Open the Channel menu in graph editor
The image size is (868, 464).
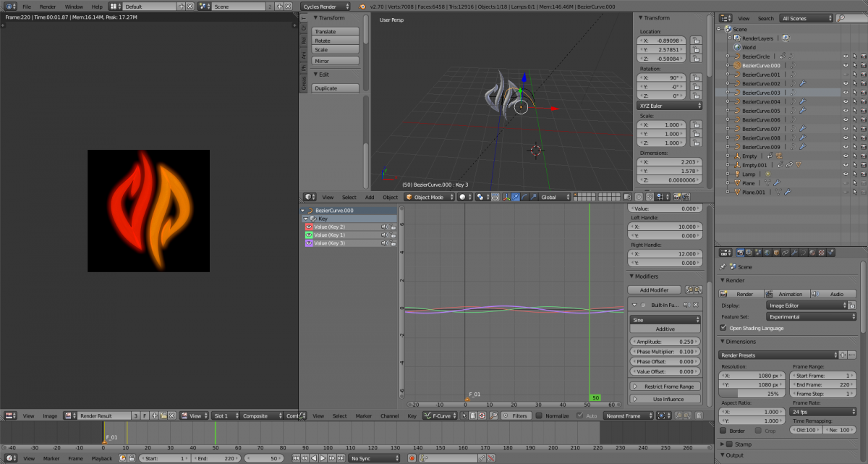click(389, 416)
